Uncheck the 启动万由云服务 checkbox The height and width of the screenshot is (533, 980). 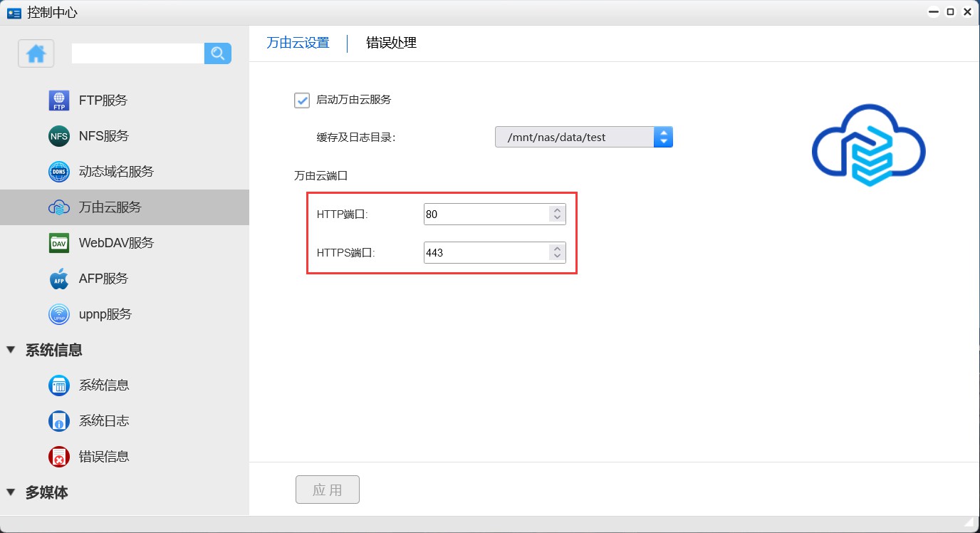tap(302, 100)
